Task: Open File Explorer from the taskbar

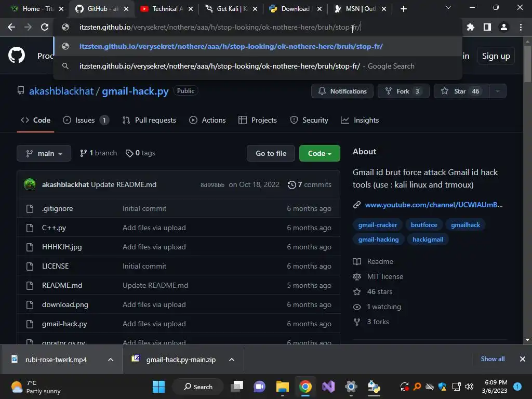Action: [x=282, y=387]
